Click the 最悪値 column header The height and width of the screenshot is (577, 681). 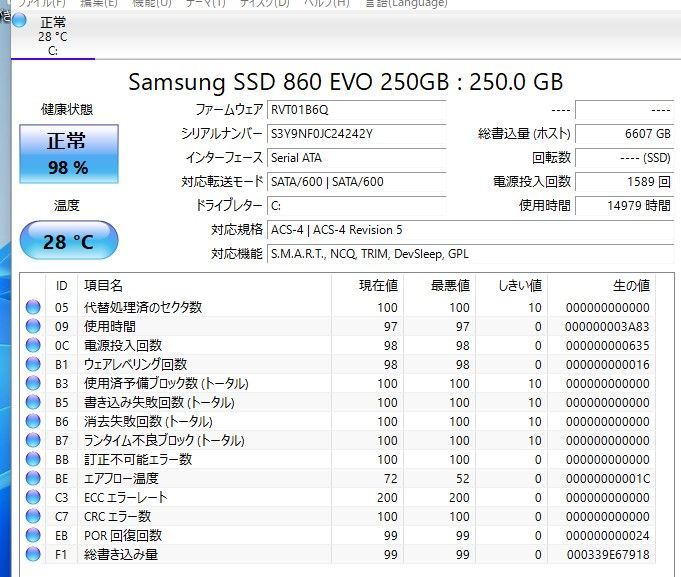click(x=440, y=285)
